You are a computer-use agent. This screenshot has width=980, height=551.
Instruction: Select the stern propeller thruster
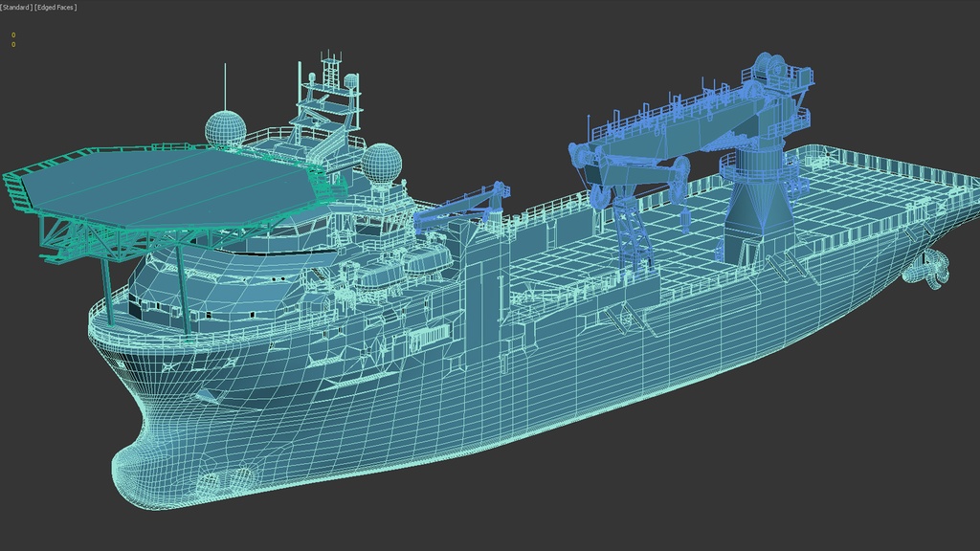[x=928, y=268]
